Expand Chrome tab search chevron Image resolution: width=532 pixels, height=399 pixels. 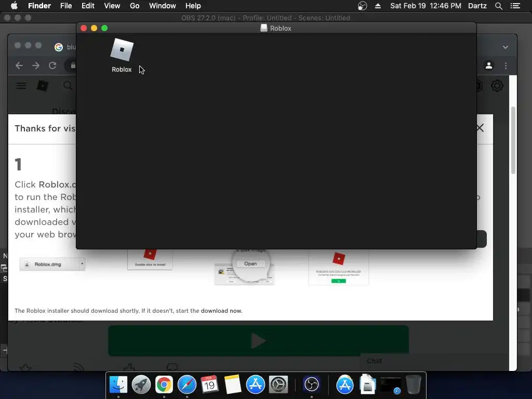pyautogui.click(x=505, y=47)
